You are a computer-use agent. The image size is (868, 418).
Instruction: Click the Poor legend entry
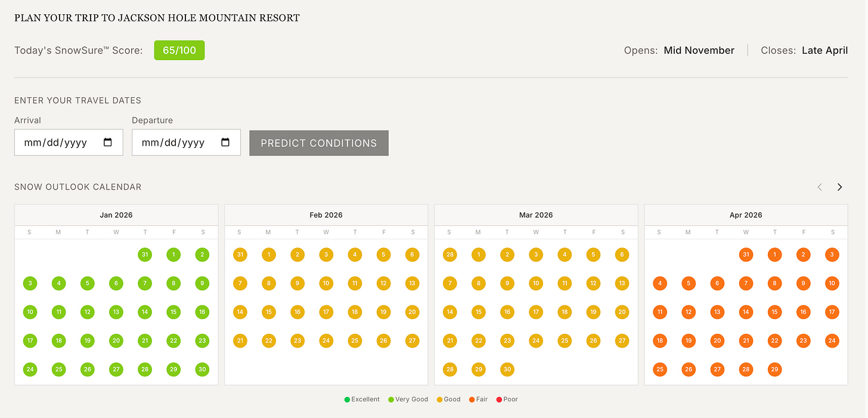[507, 400]
